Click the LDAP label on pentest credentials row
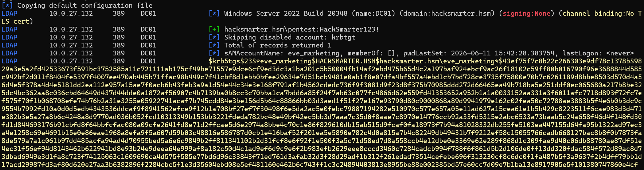This screenshot has width=644, height=170. tap(9, 29)
